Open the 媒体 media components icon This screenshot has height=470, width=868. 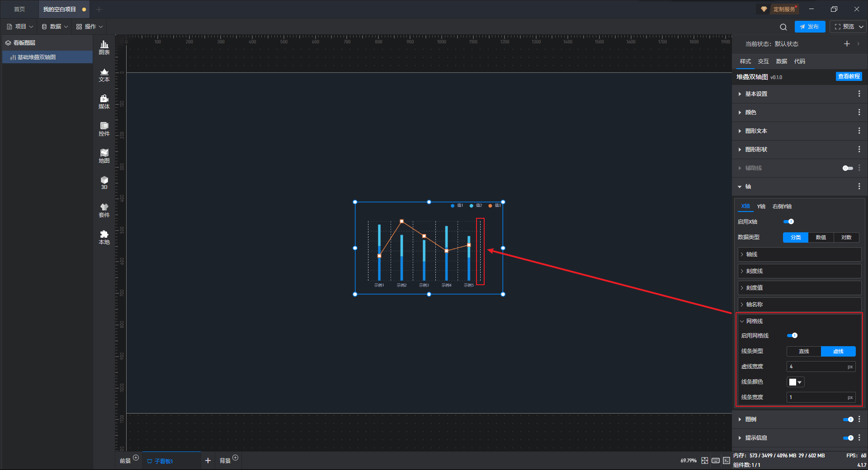[104, 102]
